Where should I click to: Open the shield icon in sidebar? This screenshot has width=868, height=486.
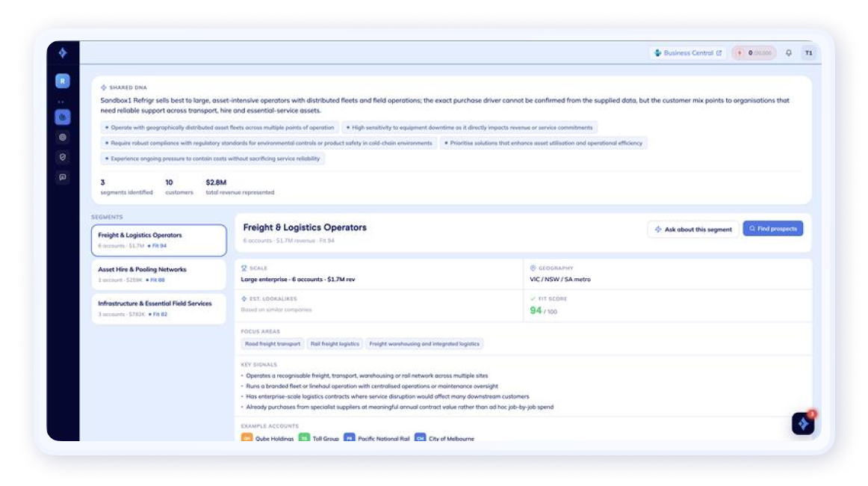point(63,157)
